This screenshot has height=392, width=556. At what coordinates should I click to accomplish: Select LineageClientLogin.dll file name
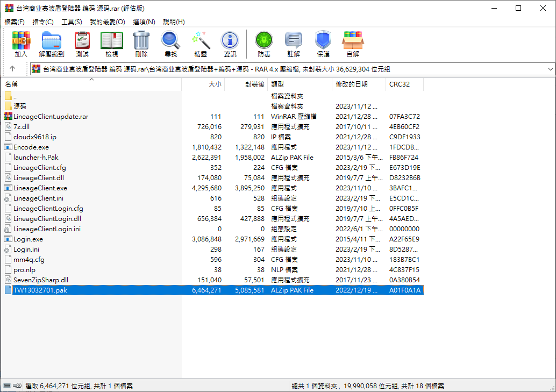click(47, 218)
